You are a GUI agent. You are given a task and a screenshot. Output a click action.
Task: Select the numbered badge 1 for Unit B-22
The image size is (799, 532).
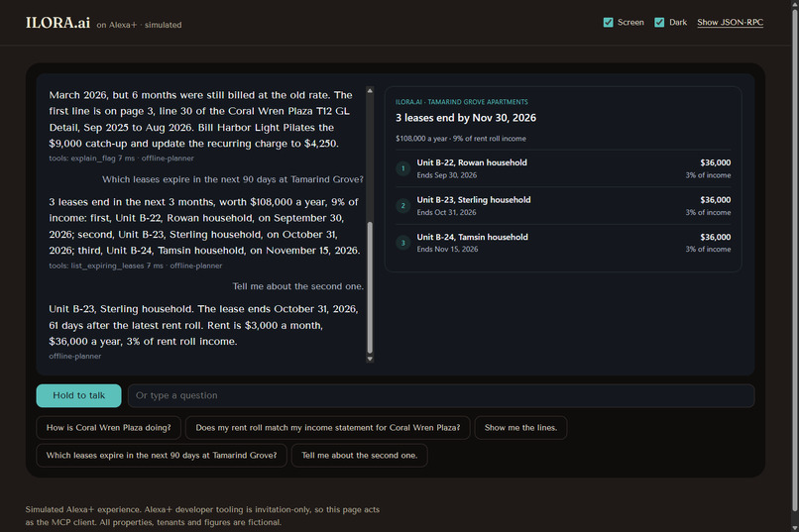pos(403,168)
